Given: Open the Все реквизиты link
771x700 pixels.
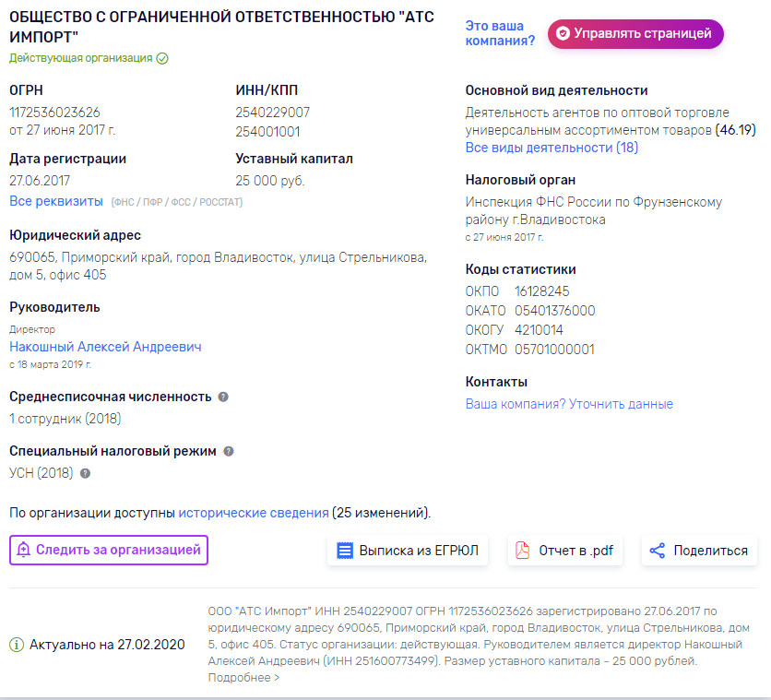Looking at the screenshot, I should (x=55, y=201).
